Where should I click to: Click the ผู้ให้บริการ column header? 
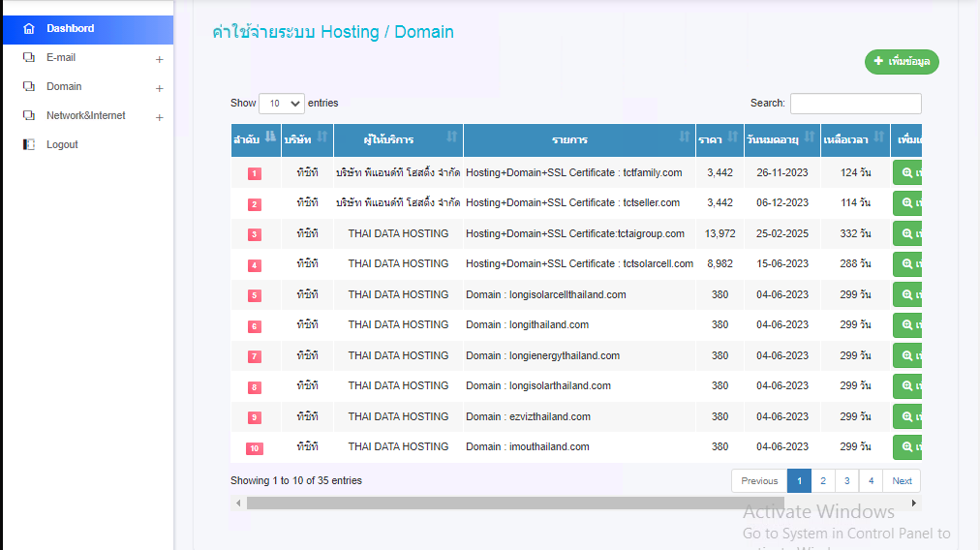click(398, 140)
